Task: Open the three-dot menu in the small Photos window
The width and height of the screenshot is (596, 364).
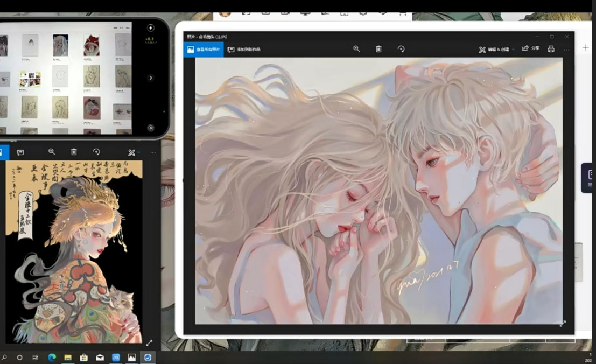Action: pyautogui.click(x=153, y=152)
